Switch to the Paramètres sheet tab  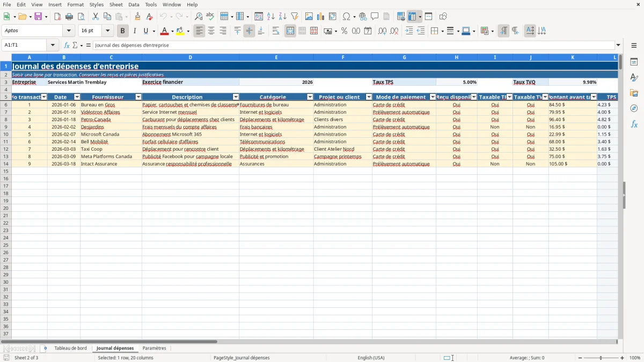click(x=155, y=348)
